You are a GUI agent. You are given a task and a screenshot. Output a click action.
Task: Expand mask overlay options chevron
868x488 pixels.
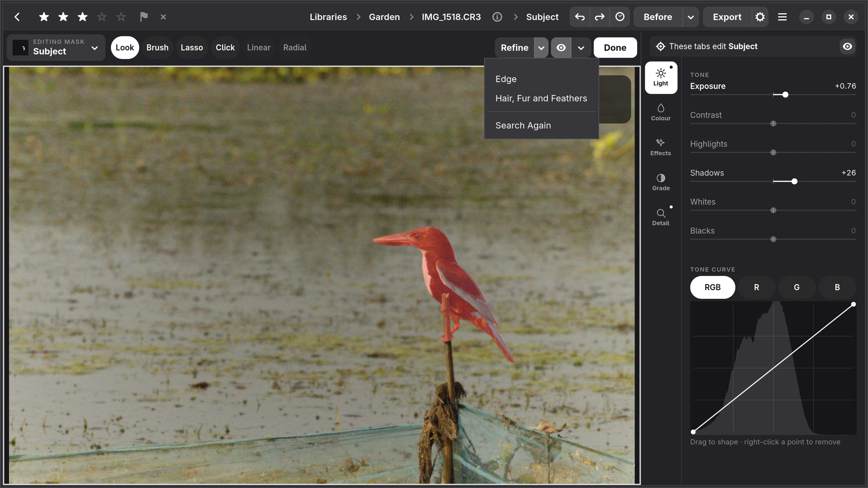581,48
